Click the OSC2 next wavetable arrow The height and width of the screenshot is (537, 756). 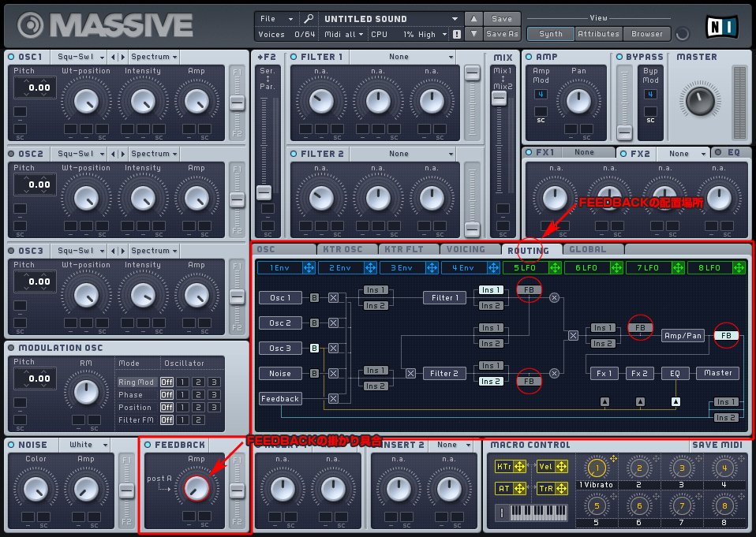click(x=122, y=154)
